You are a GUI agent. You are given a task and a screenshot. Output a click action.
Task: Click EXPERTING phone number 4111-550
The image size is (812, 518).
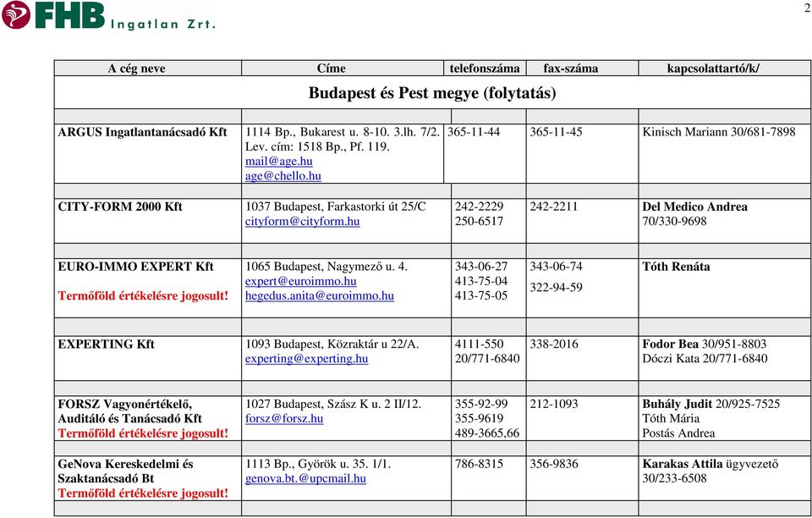[479, 344]
